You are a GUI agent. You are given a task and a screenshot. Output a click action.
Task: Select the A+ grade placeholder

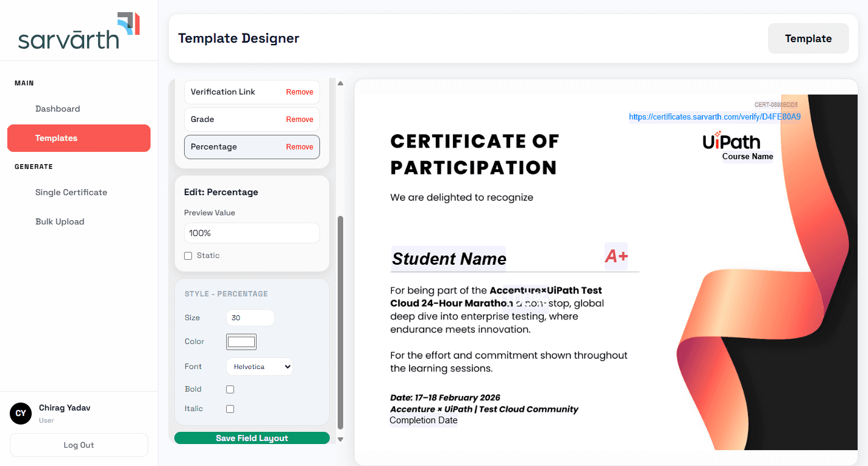coord(616,256)
